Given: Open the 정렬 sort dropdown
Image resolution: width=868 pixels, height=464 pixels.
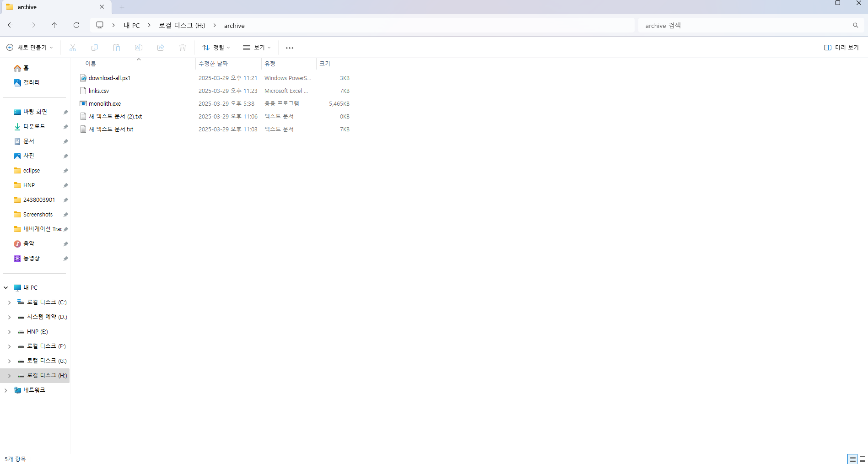Looking at the screenshot, I should (216, 48).
